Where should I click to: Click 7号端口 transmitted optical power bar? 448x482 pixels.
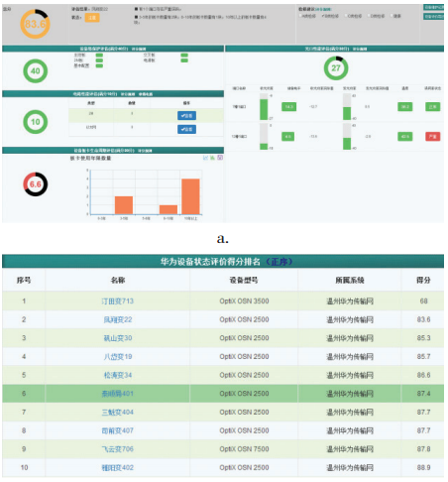[x=347, y=107]
